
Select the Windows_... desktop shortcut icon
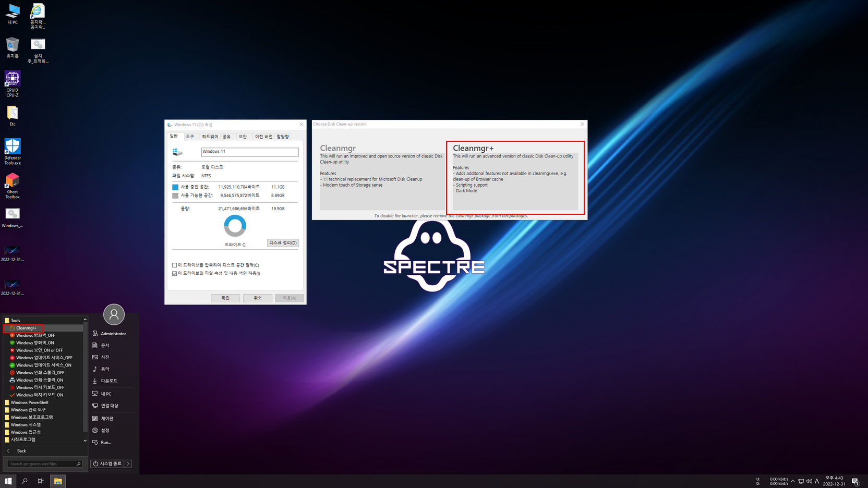tap(13, 218)
